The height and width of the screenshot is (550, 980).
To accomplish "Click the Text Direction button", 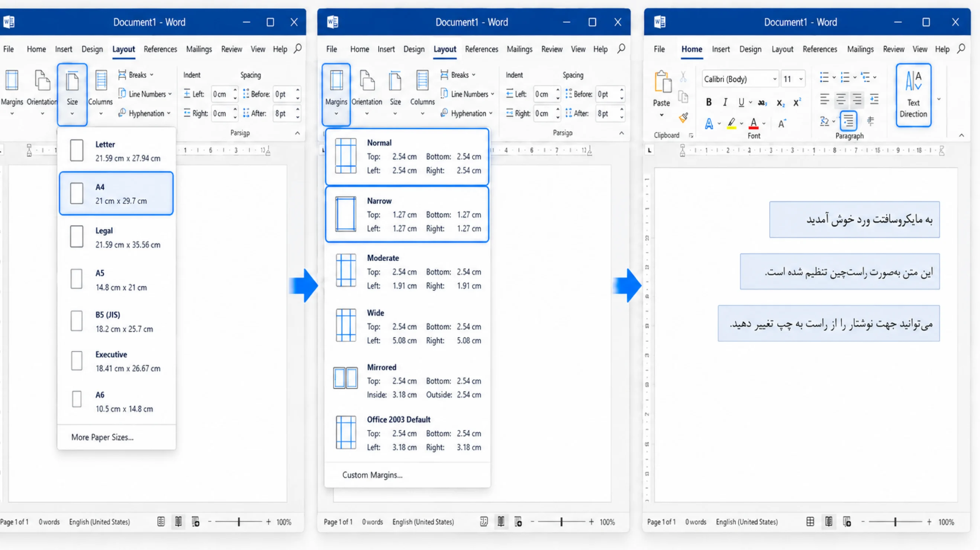I will [x=913, y=95].
